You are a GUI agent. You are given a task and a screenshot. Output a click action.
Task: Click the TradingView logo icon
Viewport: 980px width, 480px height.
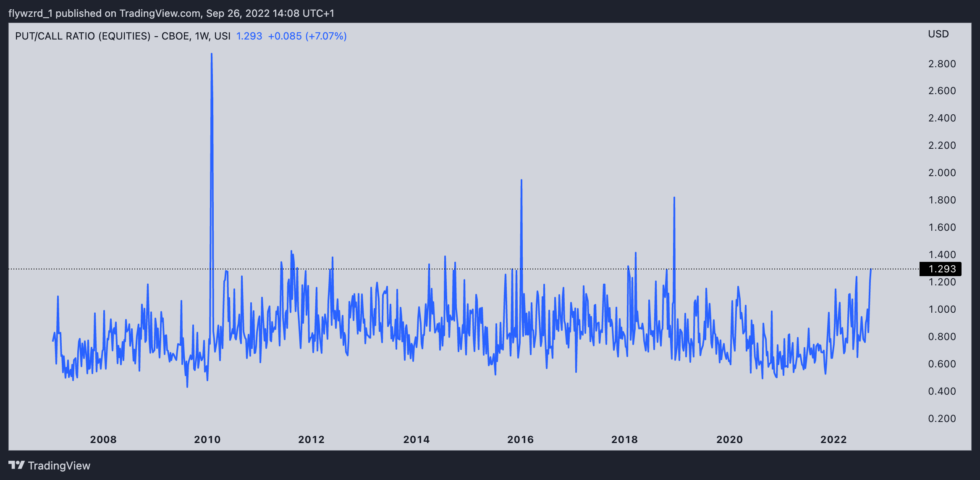[17, 465]
